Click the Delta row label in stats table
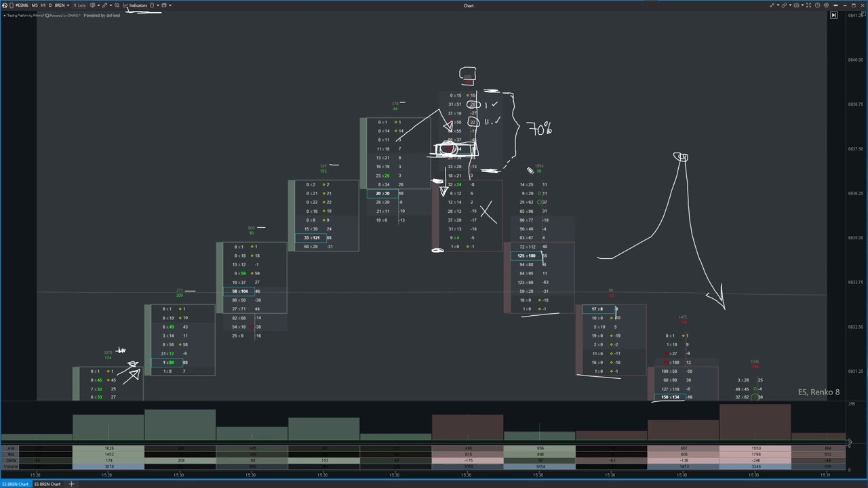Screen dimensions: 868x488 pos(10,461)
